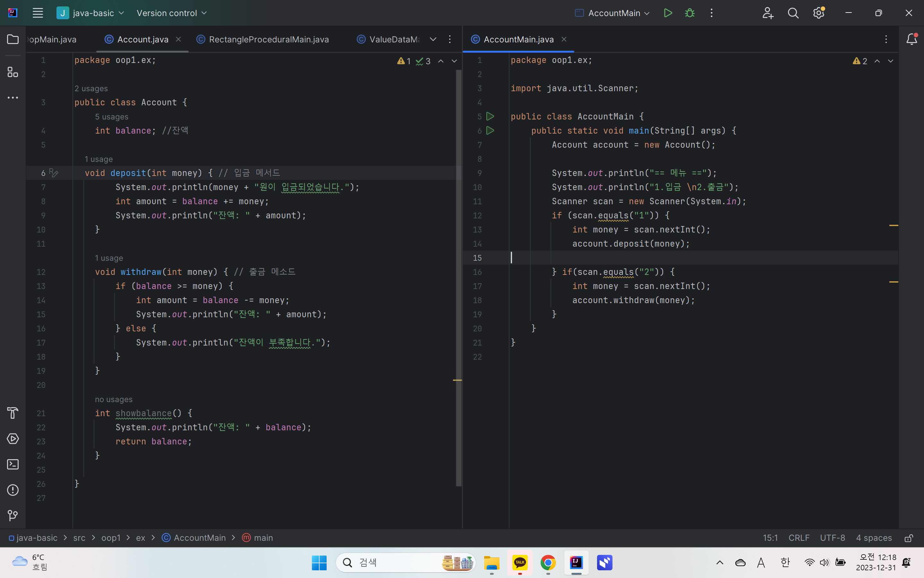Open Windows Start menu
Viewport: 924px width, 578px height.
tap(319, 563)
